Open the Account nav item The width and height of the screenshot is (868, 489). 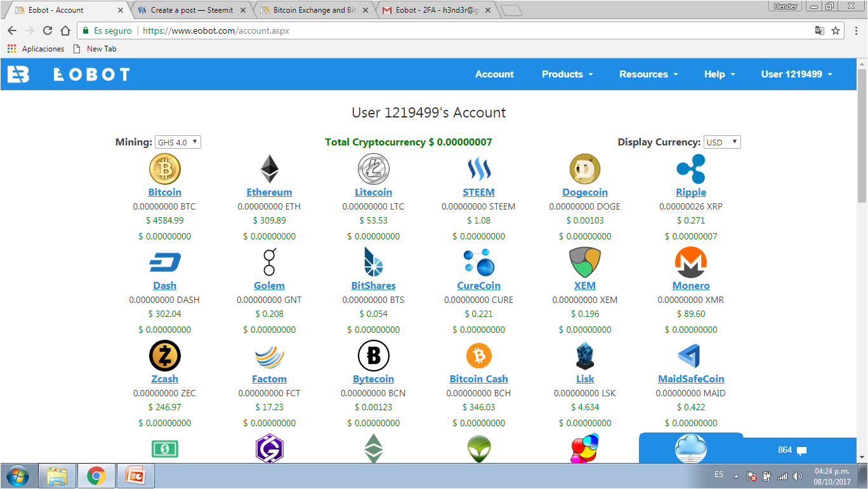point(494,74)
